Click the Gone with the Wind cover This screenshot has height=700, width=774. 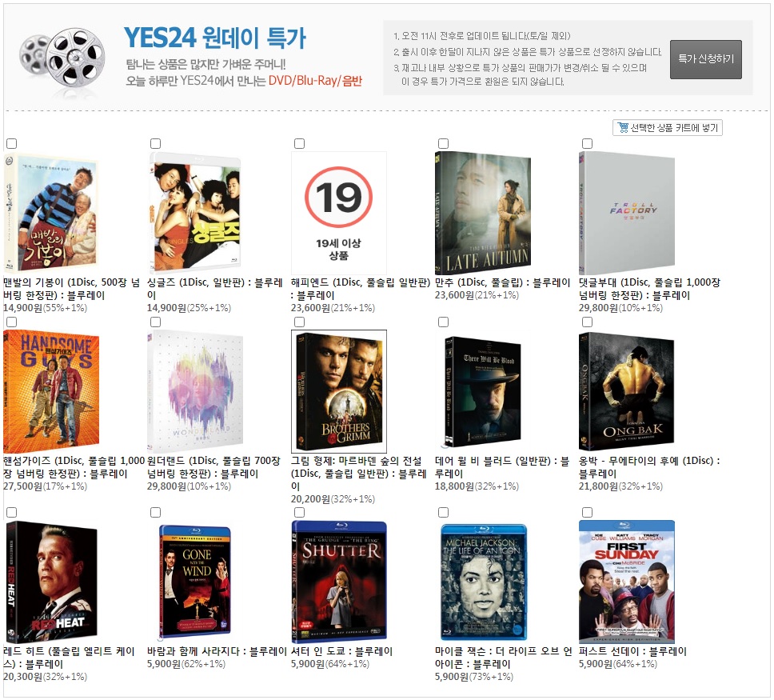[x=194, y=582]
